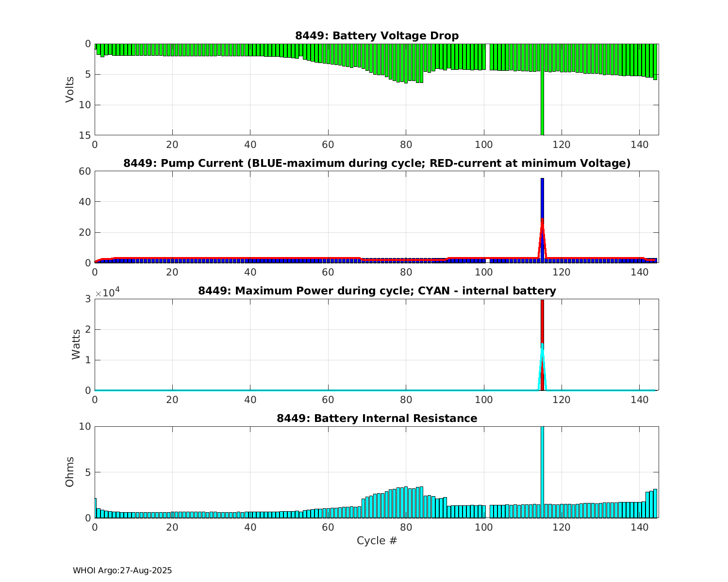The width and height of the screenshot is (728, 582).
Task: Click the top of the blue pump current spike
Action: (542, 180)
